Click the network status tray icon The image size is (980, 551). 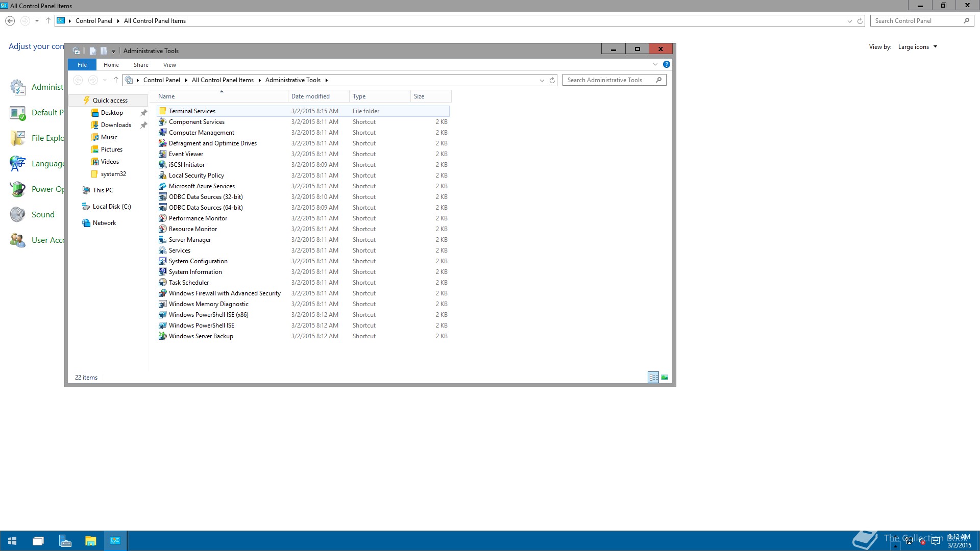click(x=909, y=541)
